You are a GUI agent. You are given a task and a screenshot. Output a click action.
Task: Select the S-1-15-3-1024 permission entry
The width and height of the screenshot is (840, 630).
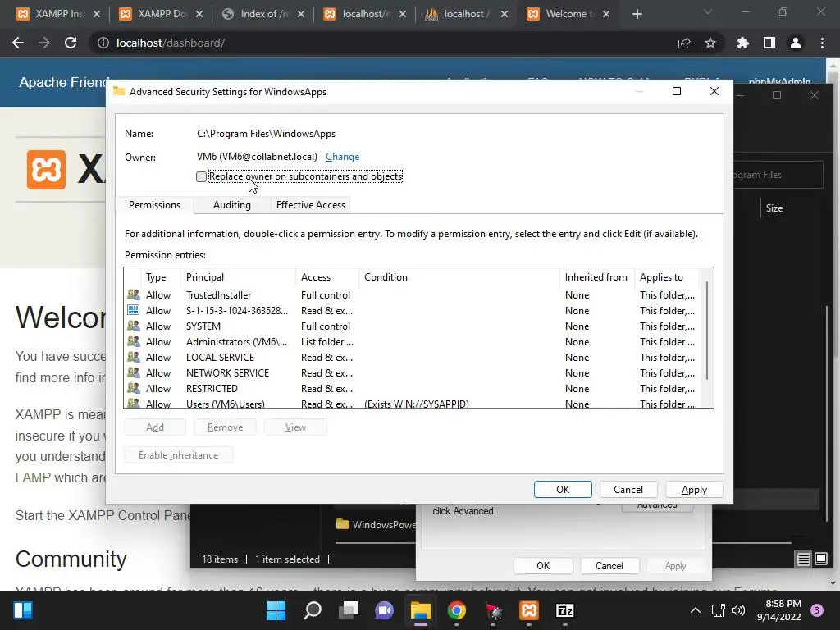click(x=412, y=311)
